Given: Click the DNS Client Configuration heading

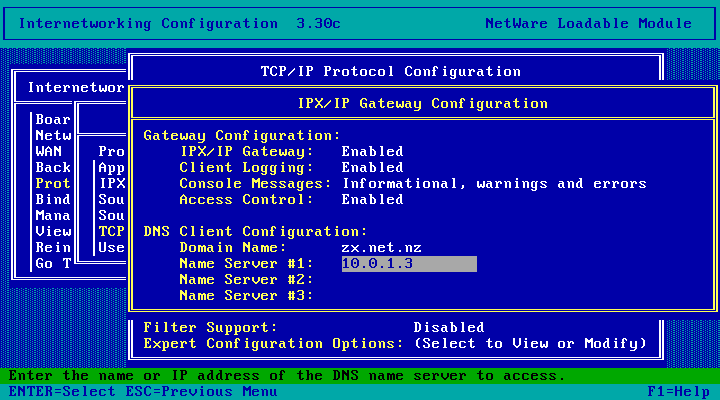Looking at the screenshot, I should click(255, 231).
